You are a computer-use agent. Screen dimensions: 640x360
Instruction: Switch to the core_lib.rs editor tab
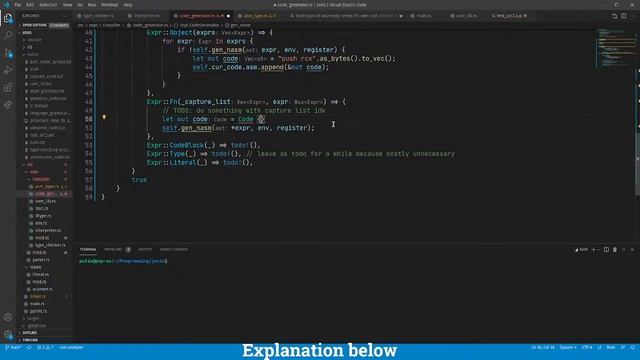[x=466, y=16]
